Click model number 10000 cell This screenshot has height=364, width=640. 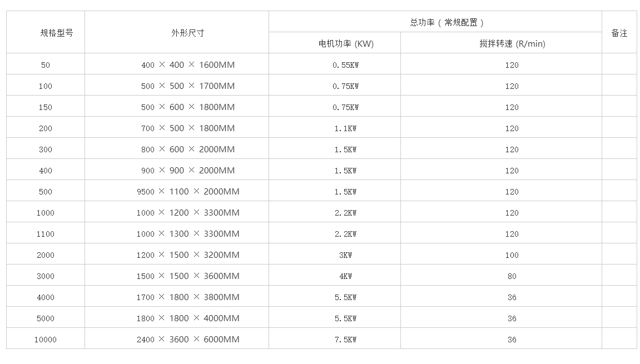tap(46, 340)
